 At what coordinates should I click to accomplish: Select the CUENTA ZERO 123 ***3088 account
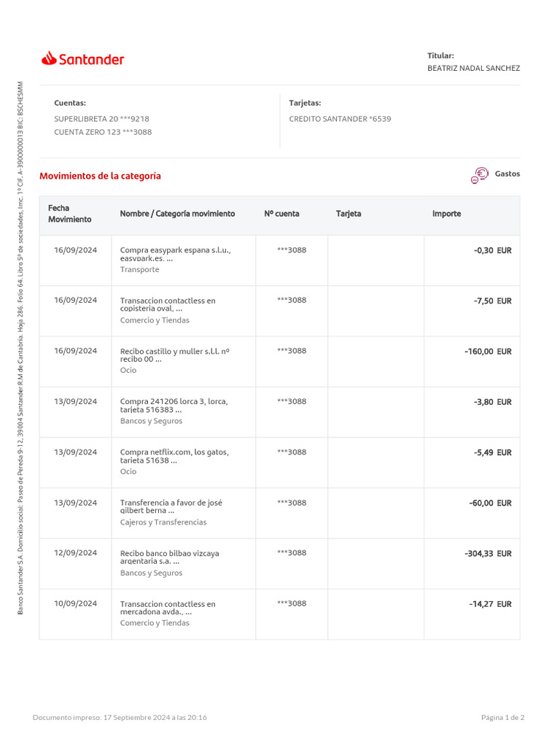(x=103, y=132)
